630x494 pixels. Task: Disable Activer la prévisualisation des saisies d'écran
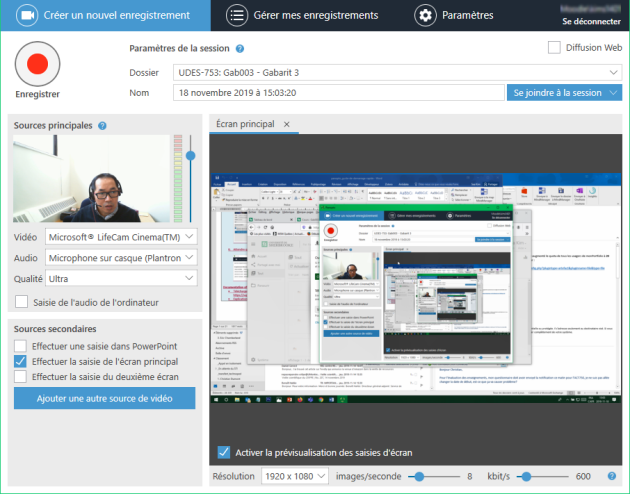224,451
